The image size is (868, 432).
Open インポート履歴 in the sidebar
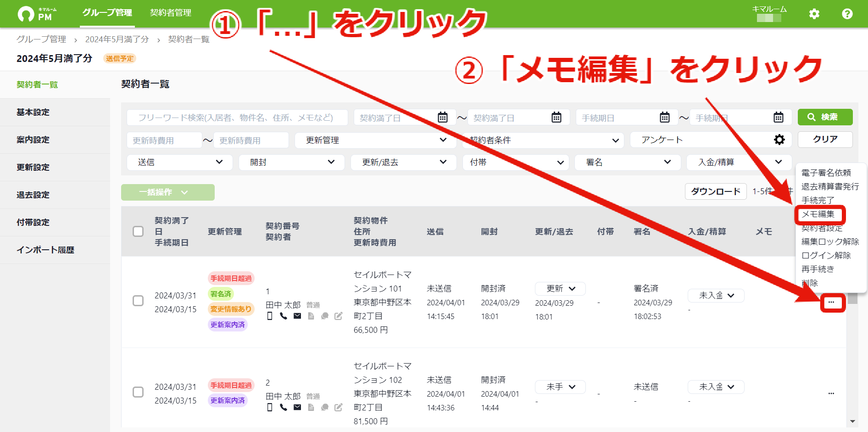tap(55, 250)
